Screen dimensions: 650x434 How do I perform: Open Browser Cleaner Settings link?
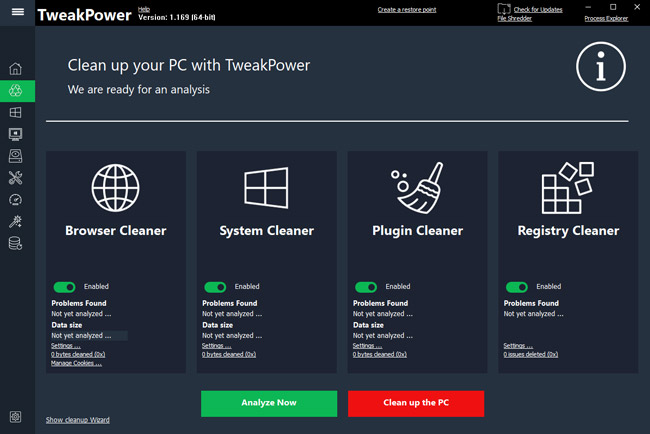[x=65, y=346]
